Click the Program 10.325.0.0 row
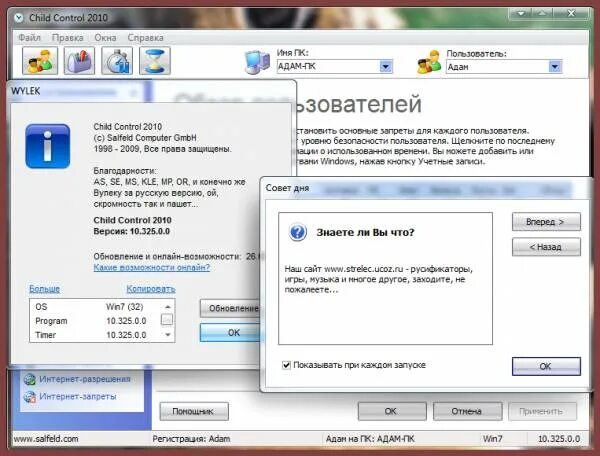 pyautogui.click(x=96, y=321)
